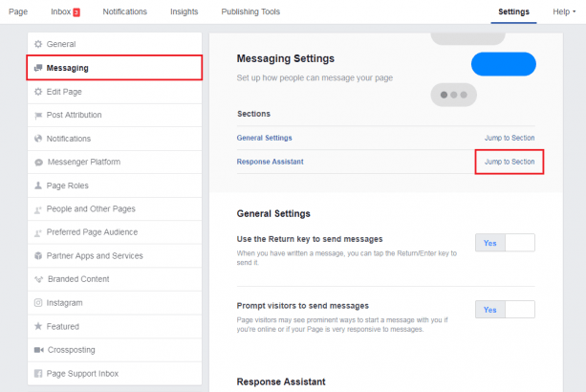
Task: Open Partner Apps and Services settings
Action: pos(95,256)
